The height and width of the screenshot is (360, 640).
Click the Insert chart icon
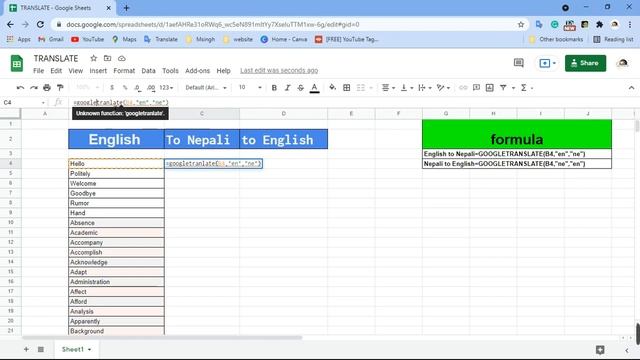pos(489,88)
